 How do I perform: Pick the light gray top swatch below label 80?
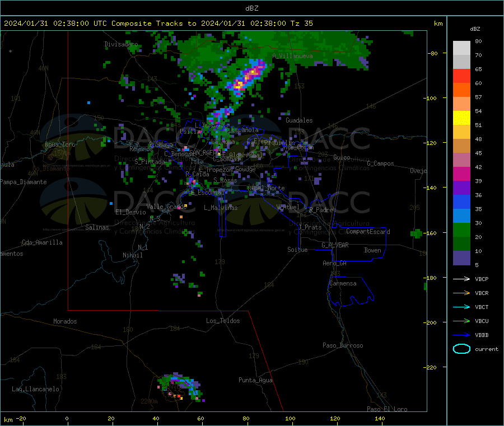tap(461, 48)
